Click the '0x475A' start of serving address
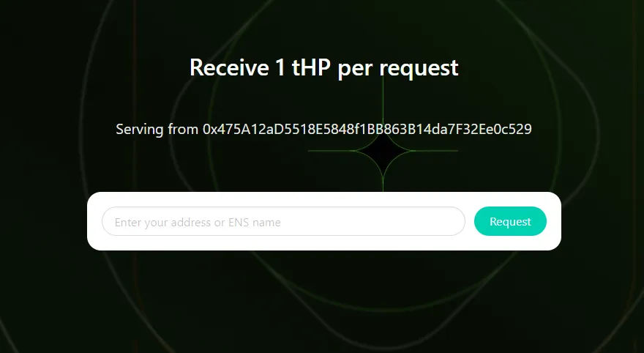 [224, 129]
